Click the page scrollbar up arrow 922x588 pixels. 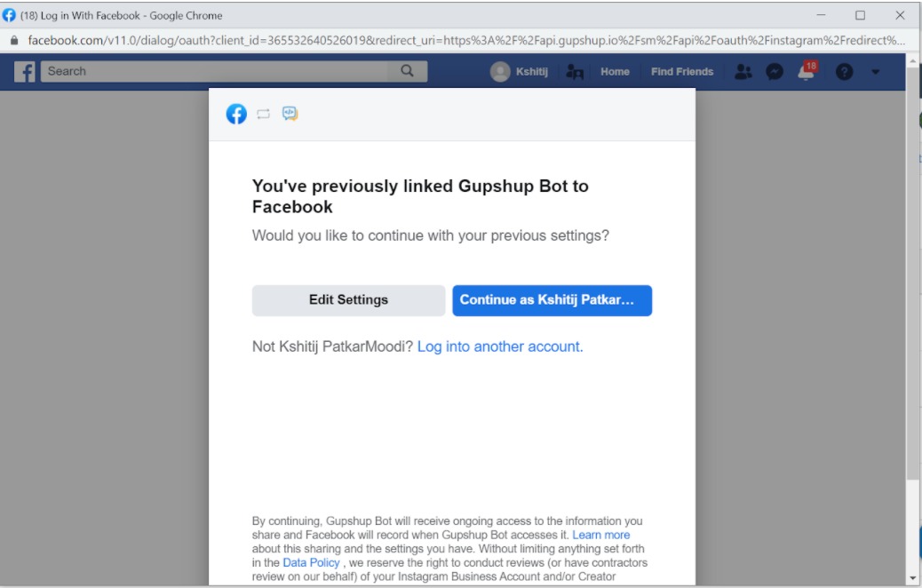912,60
